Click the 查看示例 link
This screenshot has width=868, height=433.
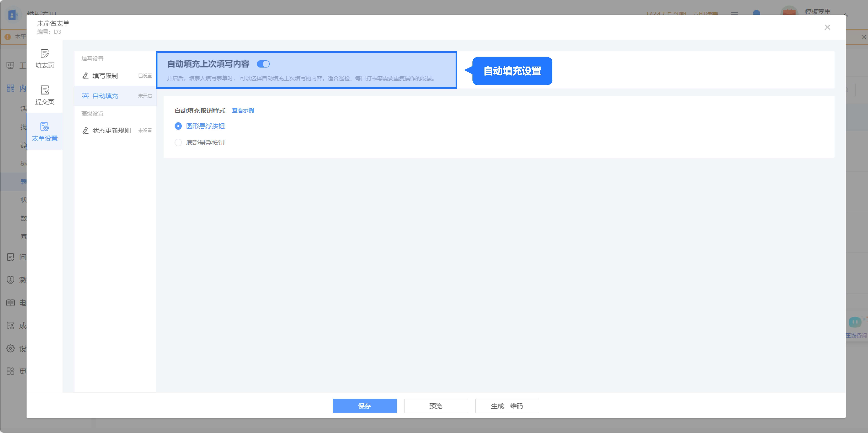(243, 110)
